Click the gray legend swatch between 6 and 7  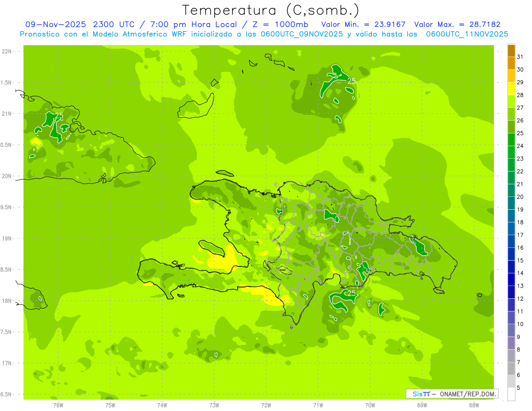click(x=511, y=368)
